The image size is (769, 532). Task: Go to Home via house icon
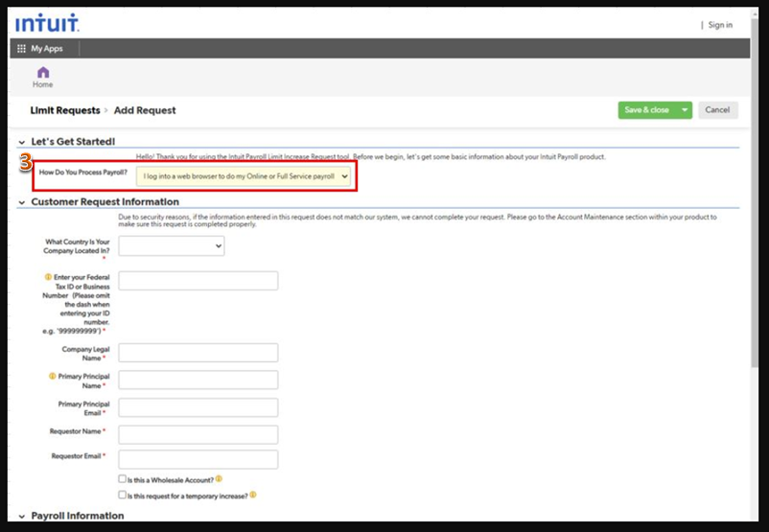[x=43, y=73]
